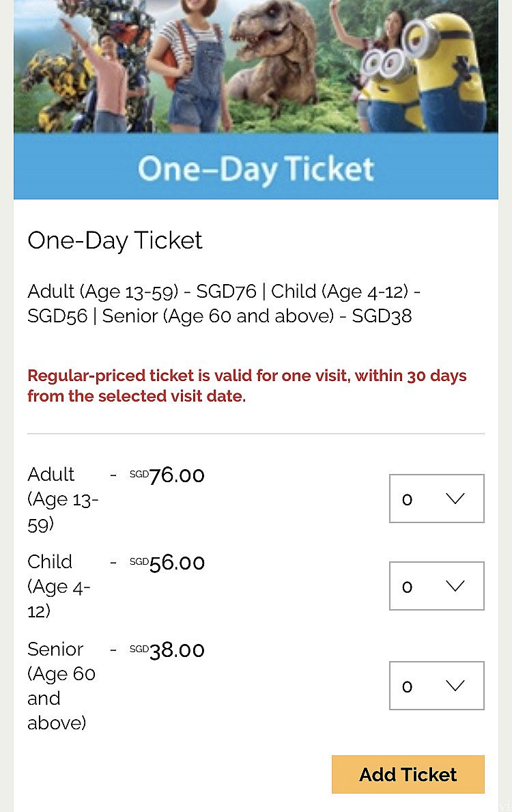512x812 pixels.
Task: Click the Child (Age 4-12) label
Action: (59, 586)
